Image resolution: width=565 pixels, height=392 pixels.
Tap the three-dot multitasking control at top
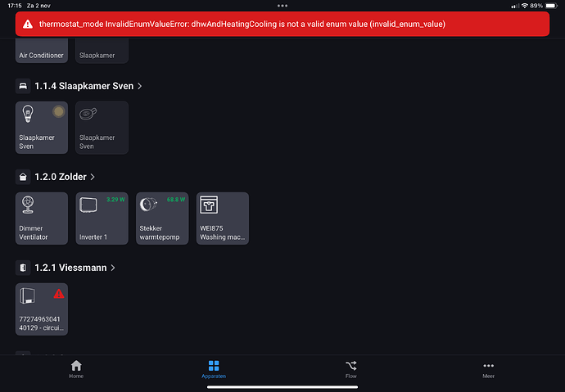(x=282, y=6)
